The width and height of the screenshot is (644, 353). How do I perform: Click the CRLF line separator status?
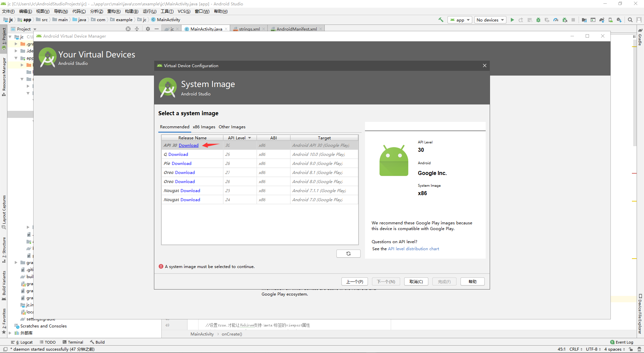[x=576, y=349]
